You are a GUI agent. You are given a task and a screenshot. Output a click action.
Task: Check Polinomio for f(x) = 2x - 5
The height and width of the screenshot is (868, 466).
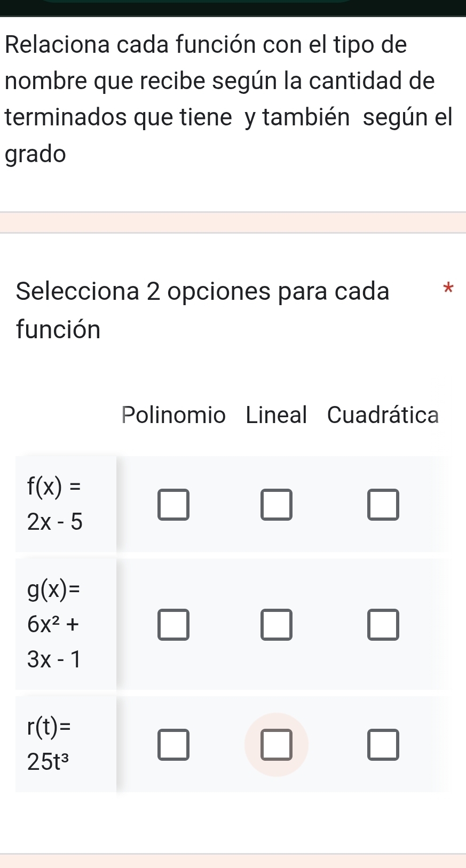(173, 504)
